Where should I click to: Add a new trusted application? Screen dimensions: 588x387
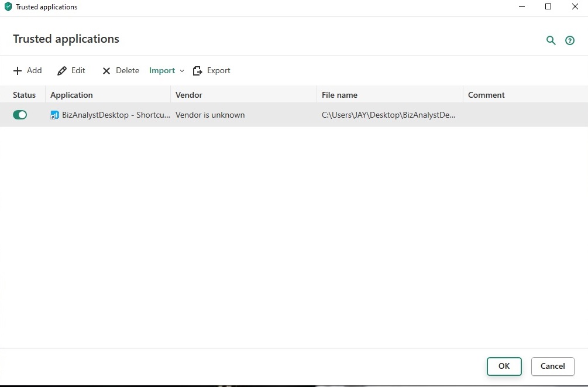(27, 71)
